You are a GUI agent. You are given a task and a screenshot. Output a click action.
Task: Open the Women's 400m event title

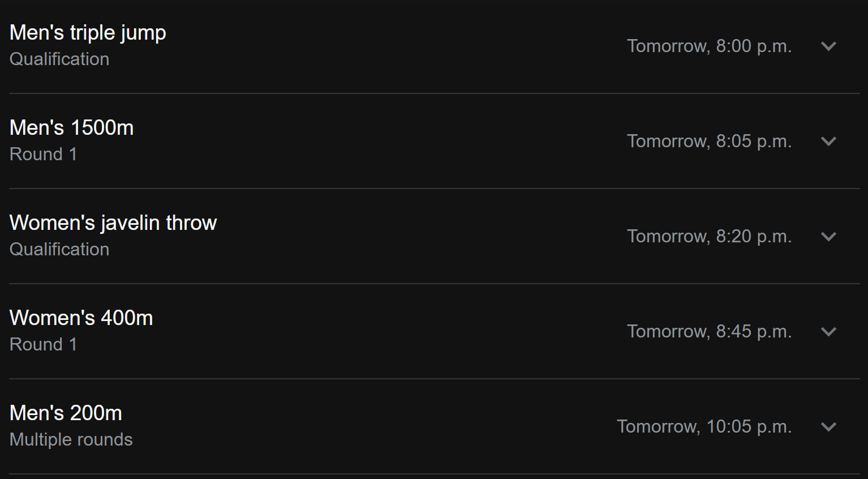[x=81, y=318]
